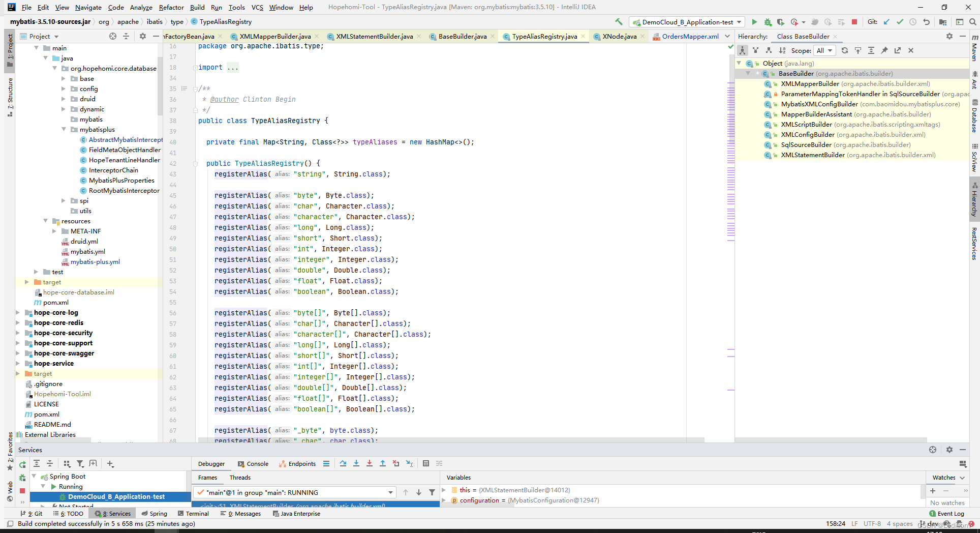
Task: Unfold the collapsed import section
Action: coord(195,67)
